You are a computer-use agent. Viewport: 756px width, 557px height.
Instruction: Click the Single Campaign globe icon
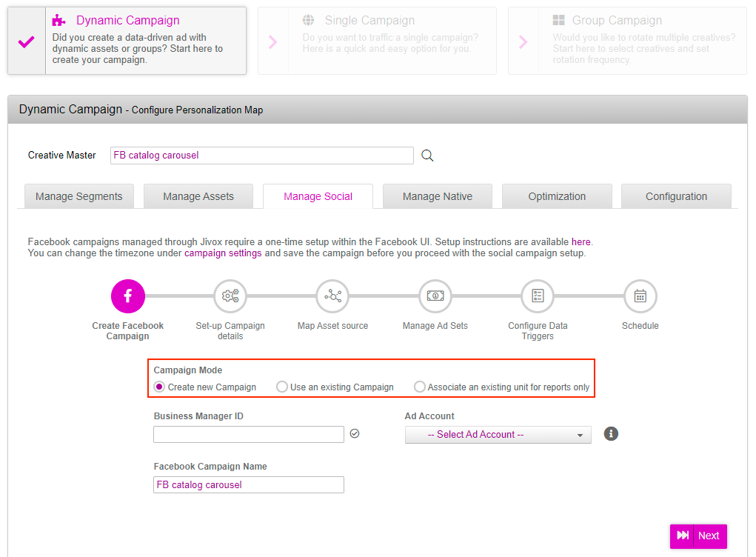(x=308, y=20)
